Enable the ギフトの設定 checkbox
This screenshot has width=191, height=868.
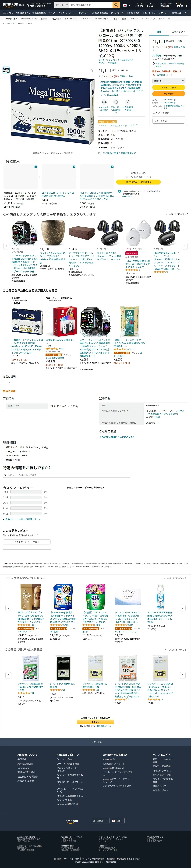(154, 113)
